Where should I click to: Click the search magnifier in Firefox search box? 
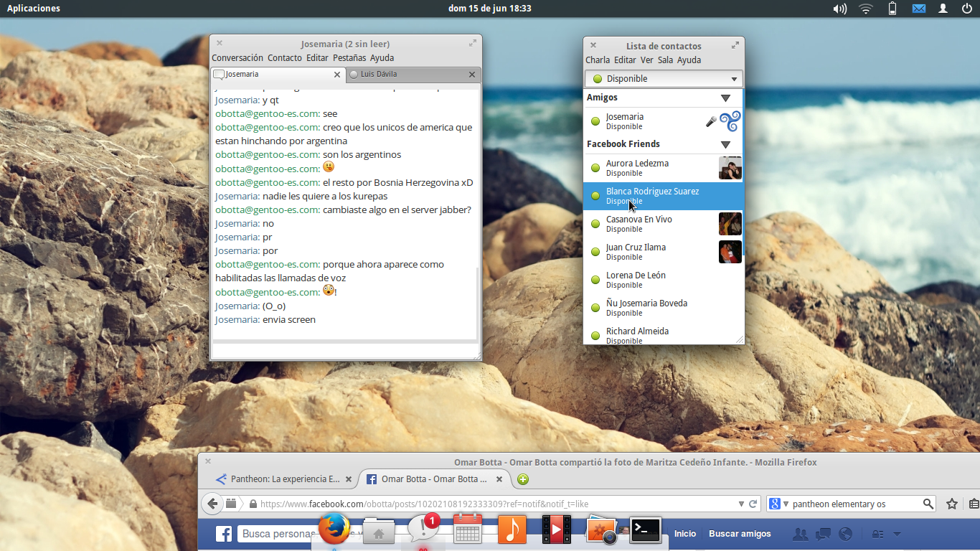928,504
